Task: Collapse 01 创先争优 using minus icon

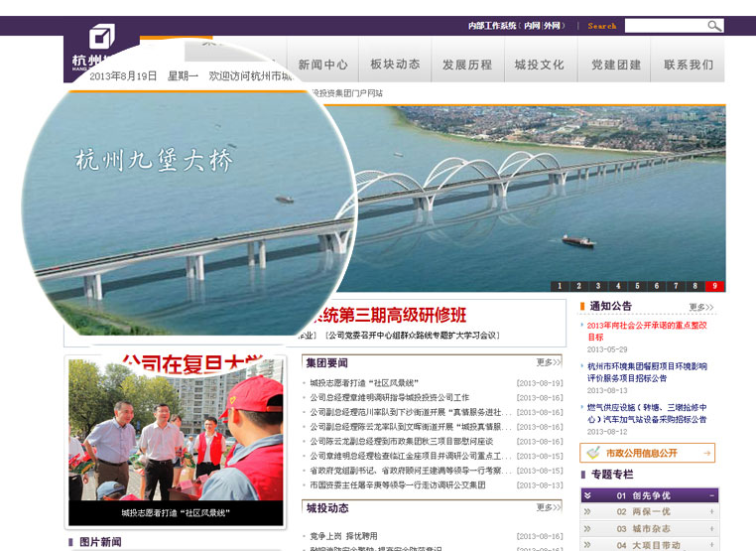Action: click(x=710, y=495)
